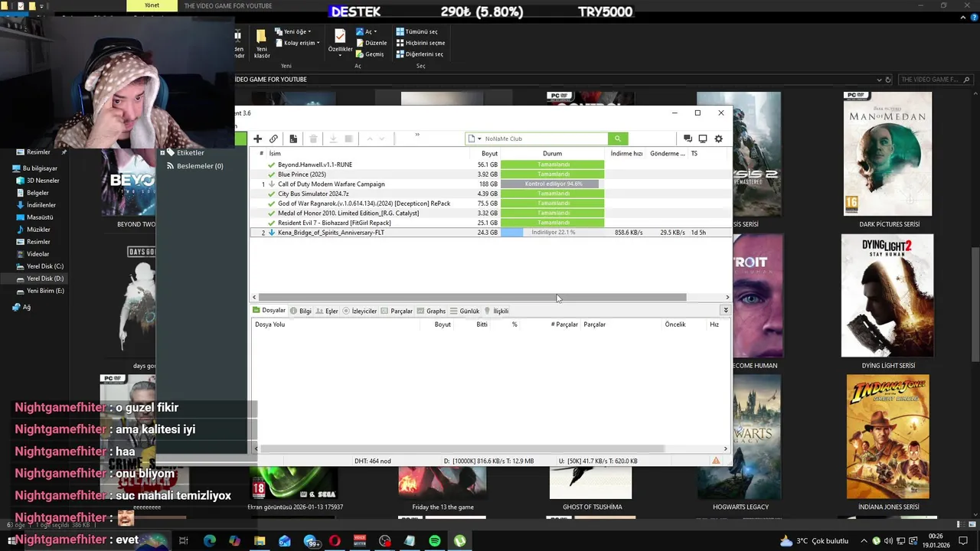Add torrent from URL link icon
The image size is (980, 551).
[x=273, y=139]
